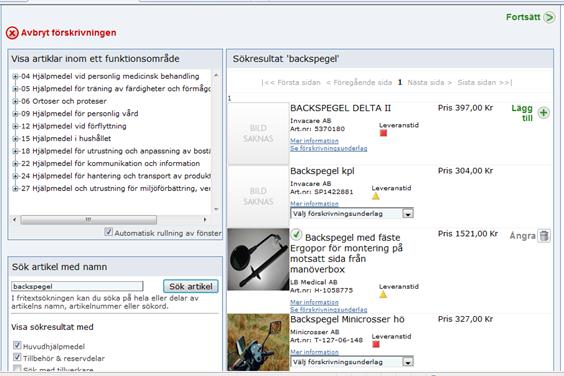The image size is (564, 376).
Task: Click the red Avbryt förskrivningen X icon
Action: 12,33
